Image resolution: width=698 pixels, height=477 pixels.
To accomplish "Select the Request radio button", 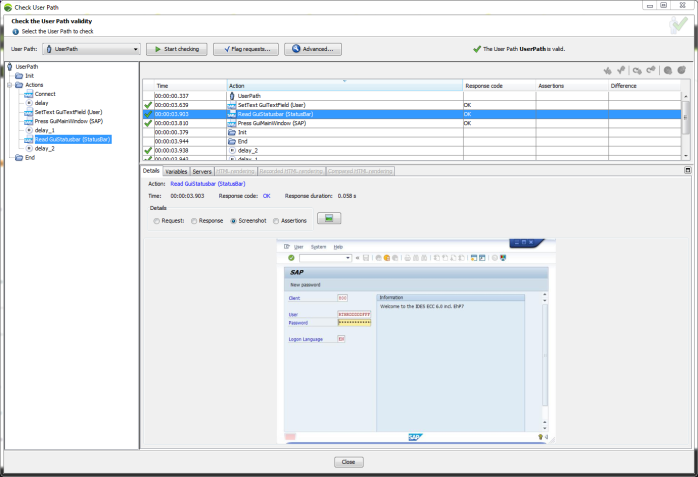I will click(x=156, y=220).
